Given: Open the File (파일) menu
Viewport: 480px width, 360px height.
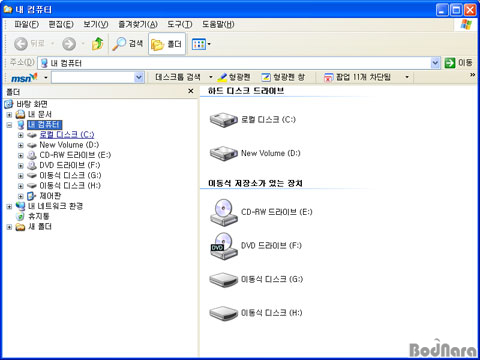Looking at the screenshot, I should click(26, 24).
